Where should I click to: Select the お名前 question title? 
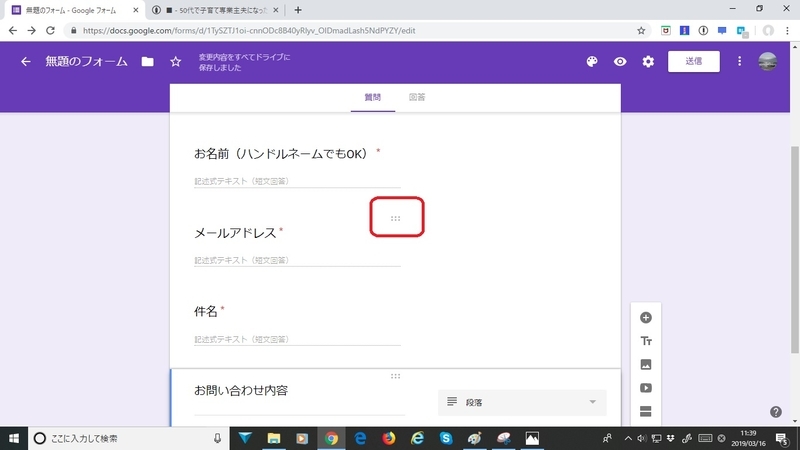click(281, 154)
